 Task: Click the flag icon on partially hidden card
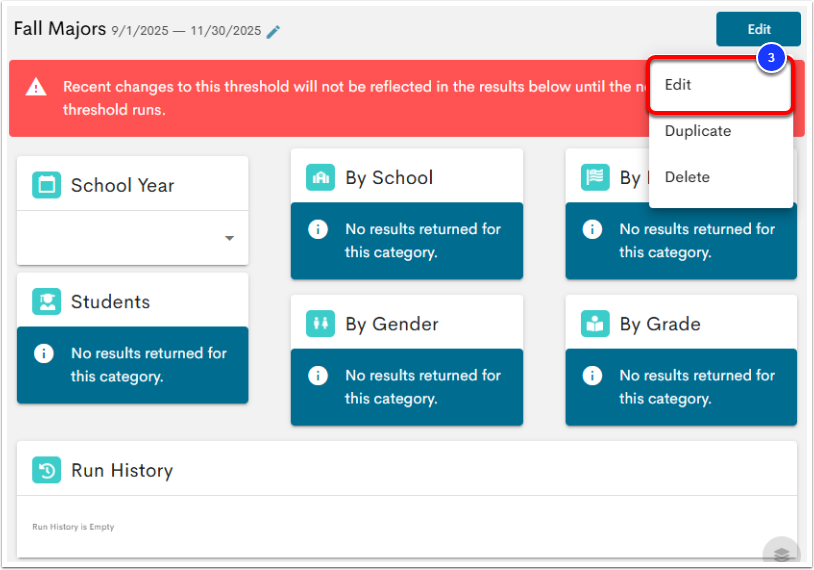(595, 178)
